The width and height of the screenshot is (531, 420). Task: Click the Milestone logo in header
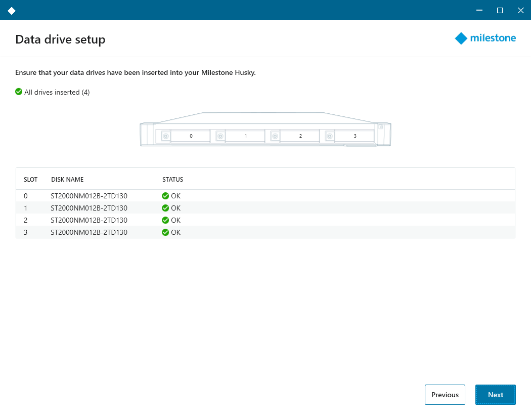coord(485,38)
